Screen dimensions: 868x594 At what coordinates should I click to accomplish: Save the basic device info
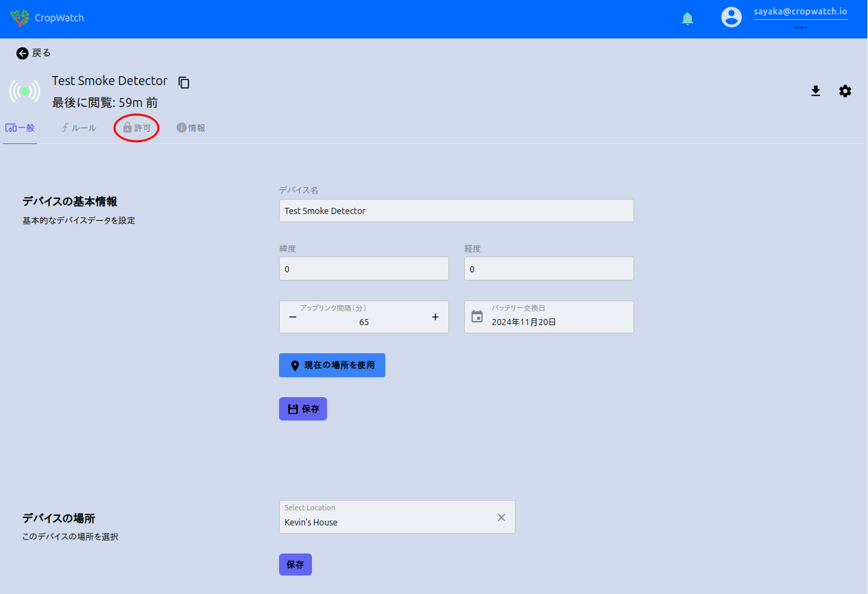[303, 409]
